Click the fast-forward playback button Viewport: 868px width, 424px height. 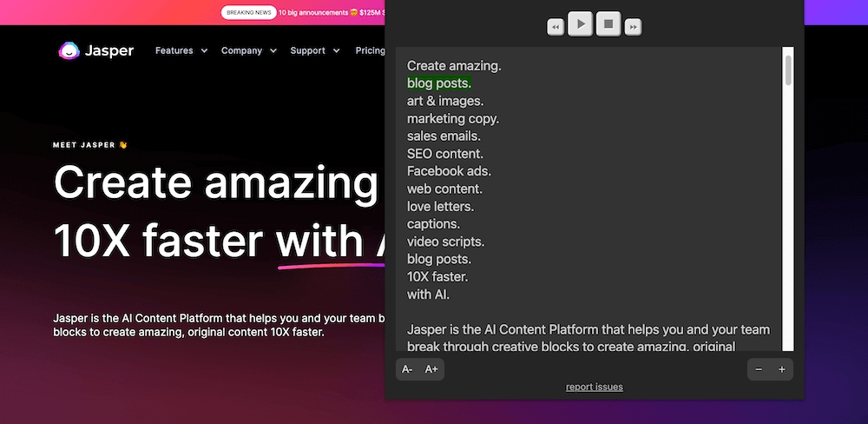[x=634, y=27]
